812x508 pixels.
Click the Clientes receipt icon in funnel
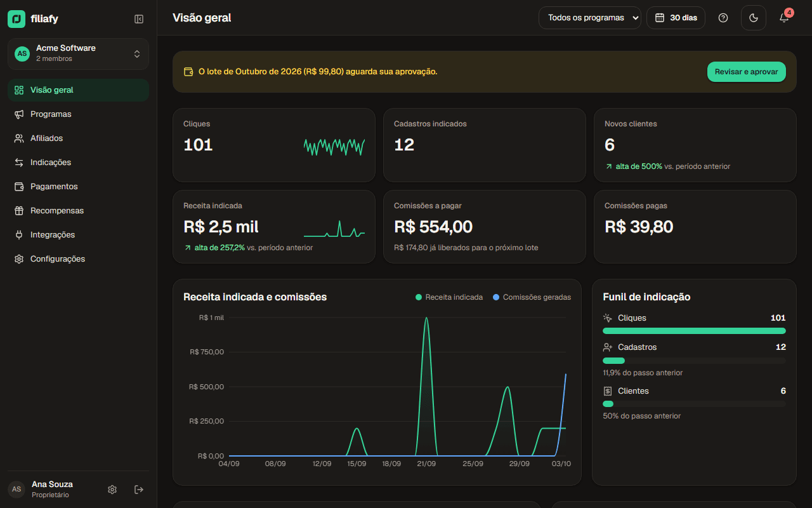[x=608, y=391]
